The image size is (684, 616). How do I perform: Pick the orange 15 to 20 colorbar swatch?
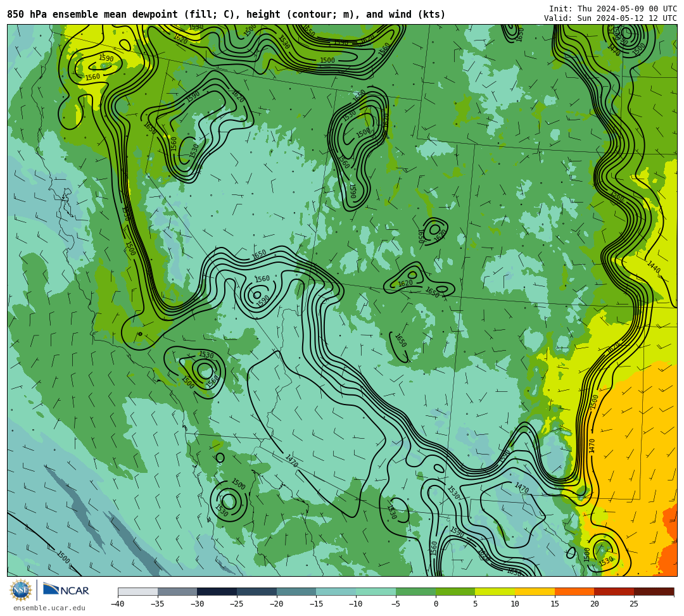(574, 591)
